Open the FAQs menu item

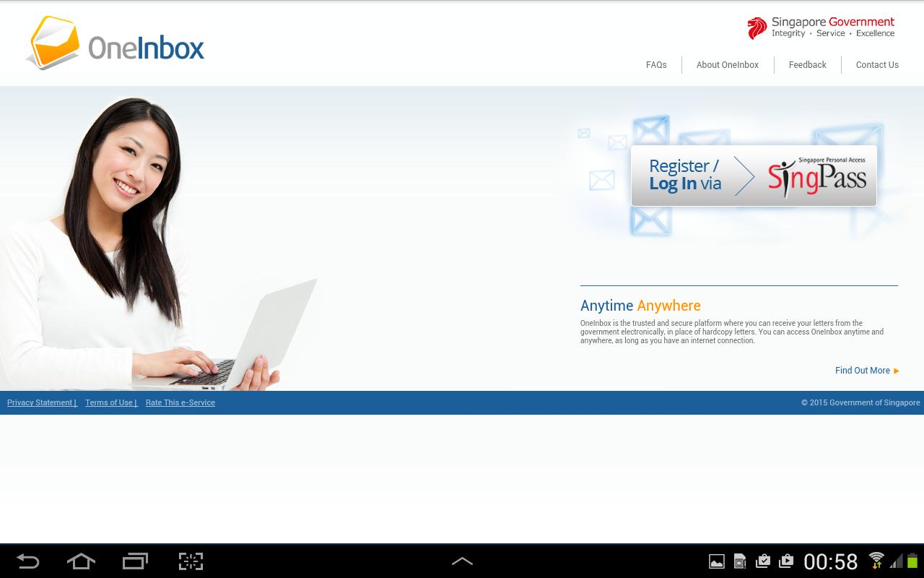coord(655,65)
